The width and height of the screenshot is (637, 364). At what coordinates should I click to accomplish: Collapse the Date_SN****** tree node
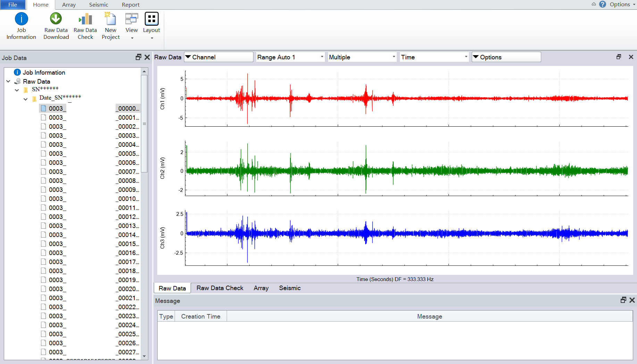(26, 99)
